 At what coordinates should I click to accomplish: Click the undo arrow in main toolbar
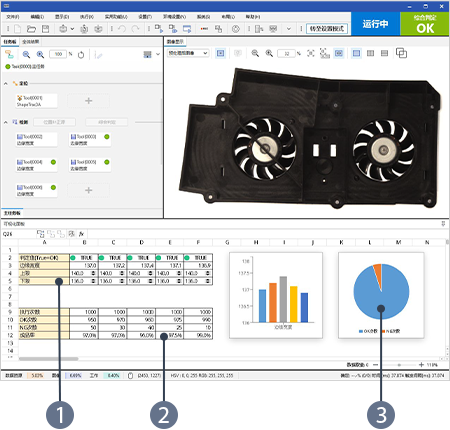point(122,29)
